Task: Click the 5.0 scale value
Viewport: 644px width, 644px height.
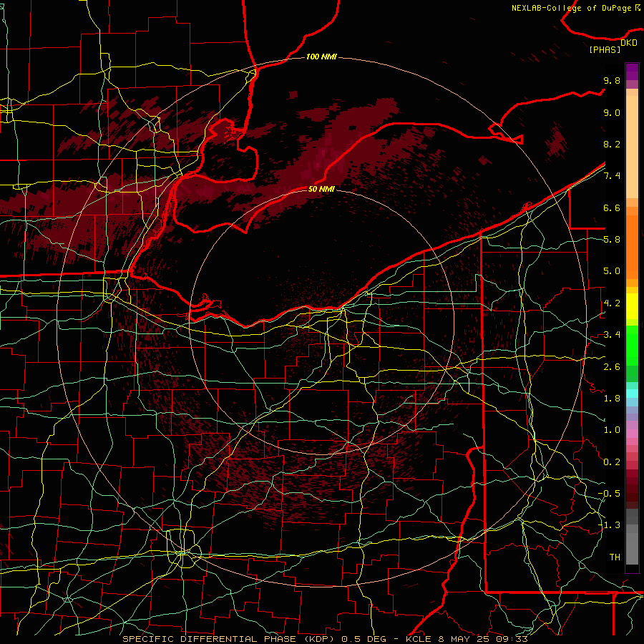Action: [x=612, y=271]
